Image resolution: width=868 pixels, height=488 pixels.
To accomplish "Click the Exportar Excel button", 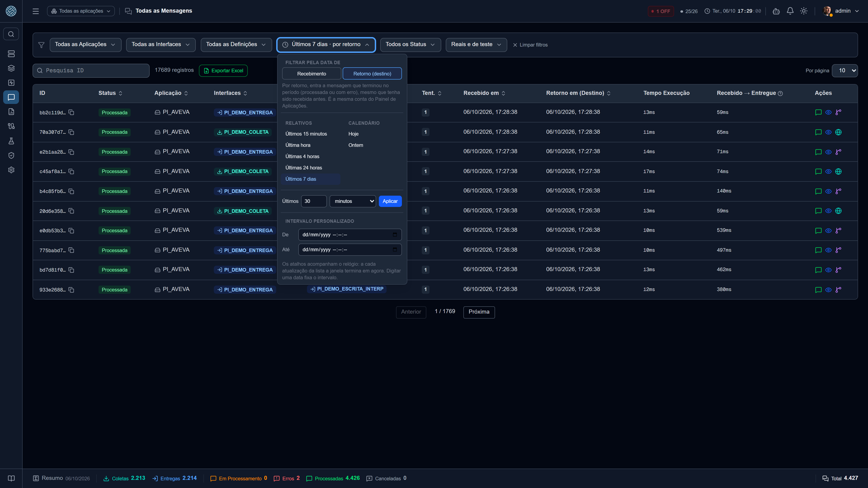I will tap(223, 70).
